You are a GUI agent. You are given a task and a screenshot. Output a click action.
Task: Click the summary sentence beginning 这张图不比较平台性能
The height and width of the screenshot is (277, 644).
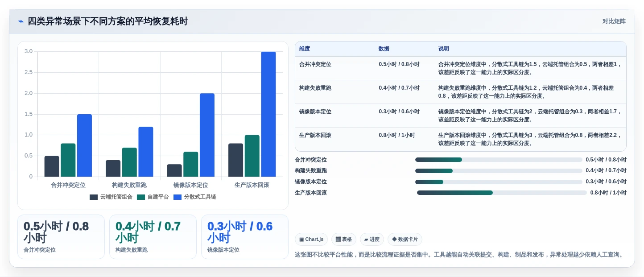click(x=459, y=255)
